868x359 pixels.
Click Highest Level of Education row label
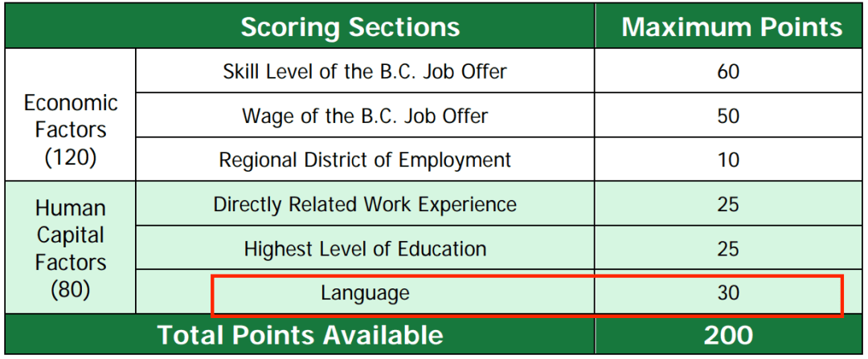coord(365,248)
